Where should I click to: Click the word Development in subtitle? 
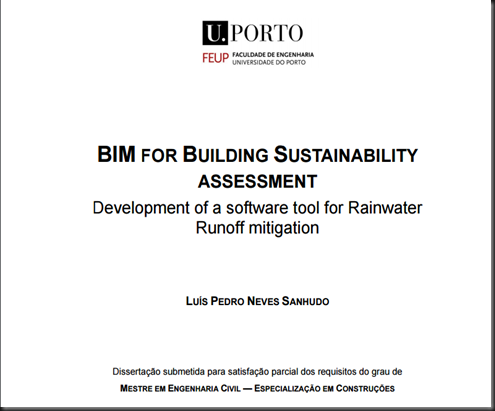pos(141,208)
